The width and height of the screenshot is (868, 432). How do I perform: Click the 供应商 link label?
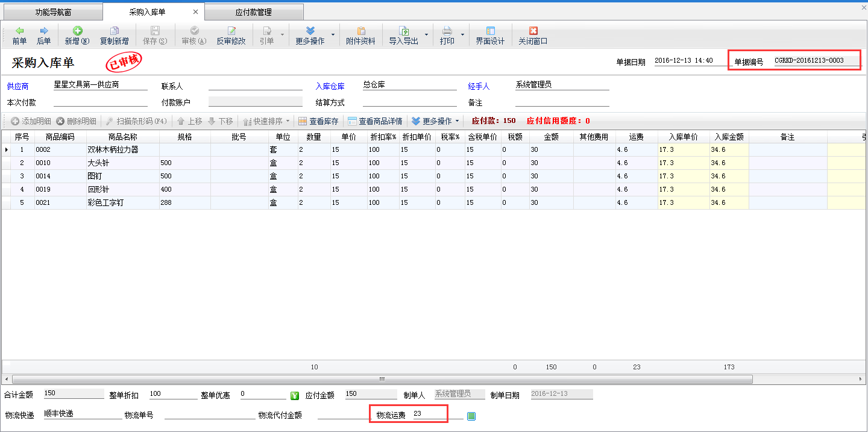[x=18, y=86]
